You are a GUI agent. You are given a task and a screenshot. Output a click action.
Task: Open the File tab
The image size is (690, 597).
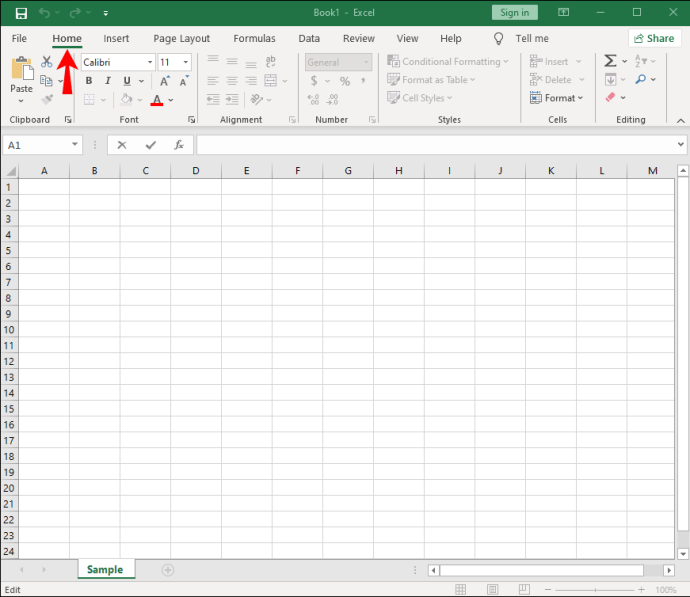[x=19, y=39]
